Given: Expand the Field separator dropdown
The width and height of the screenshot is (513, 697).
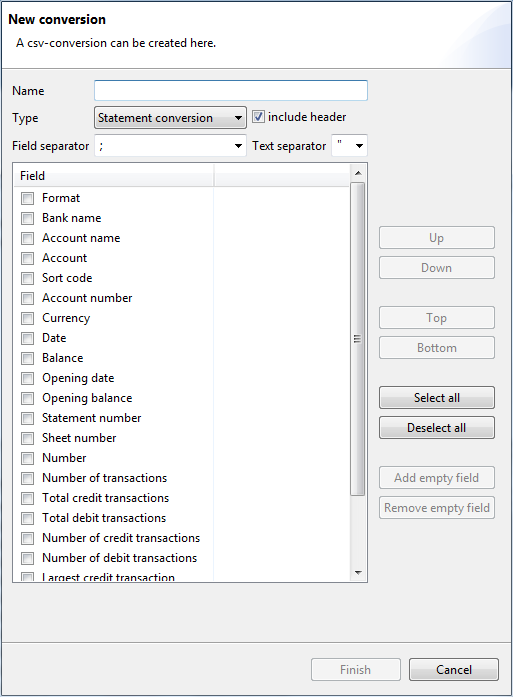Looking at the screenshot, I should click(x=170, y=146).
